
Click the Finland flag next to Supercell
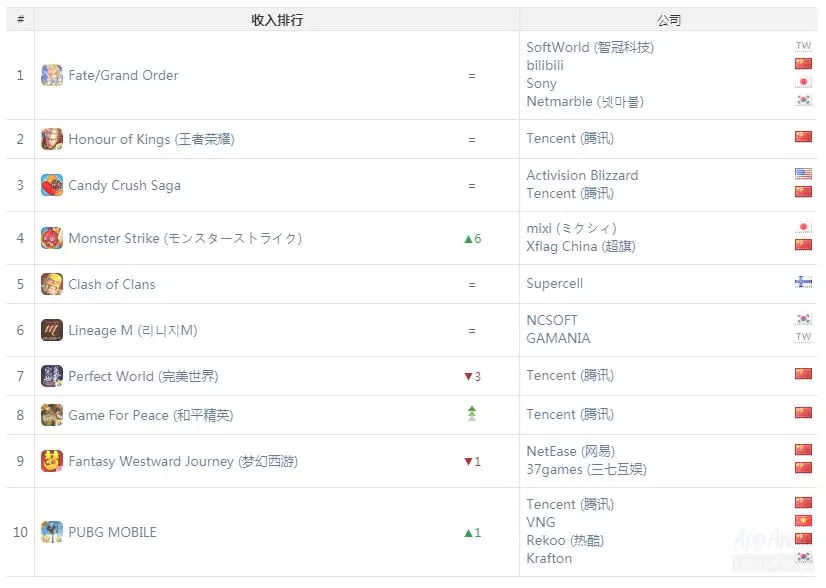[x=803, y=283]
